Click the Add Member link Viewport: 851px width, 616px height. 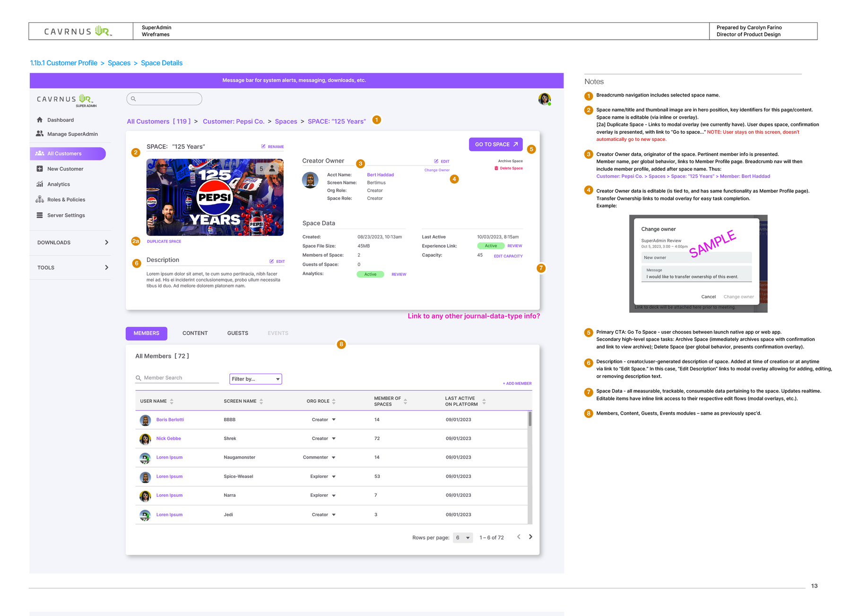(517, 383)
